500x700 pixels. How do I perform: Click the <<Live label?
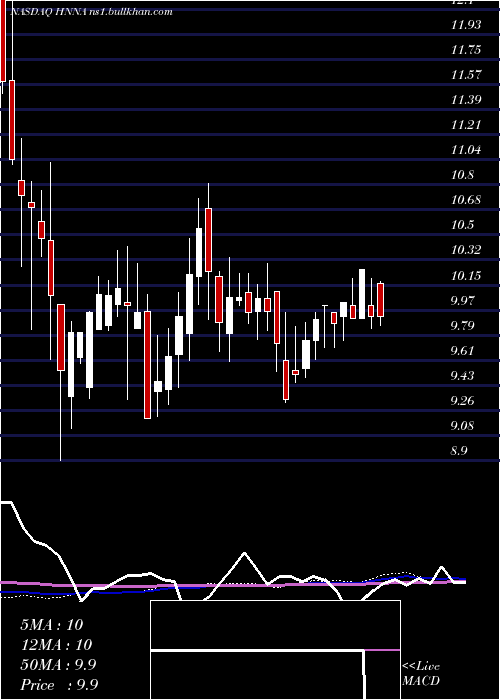[421, 667]
